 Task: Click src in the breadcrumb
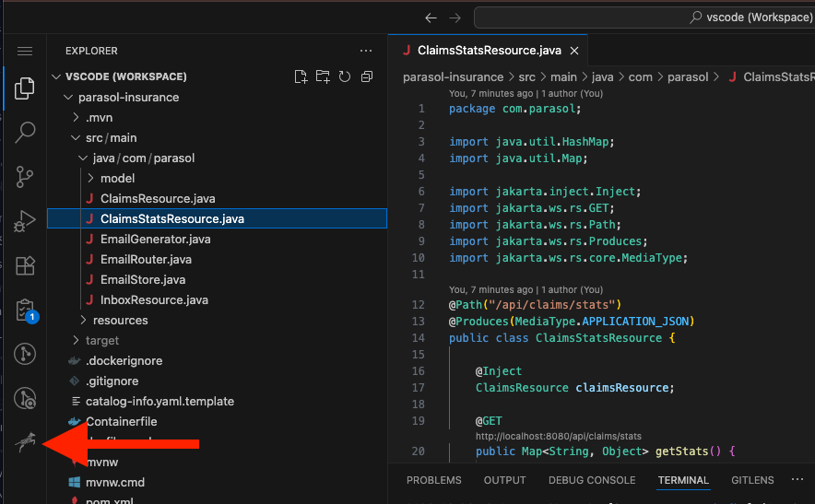pos(527,77)
